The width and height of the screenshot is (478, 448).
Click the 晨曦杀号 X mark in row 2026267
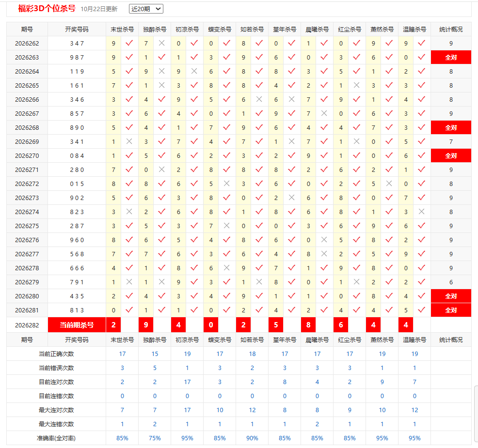[324, 113]
